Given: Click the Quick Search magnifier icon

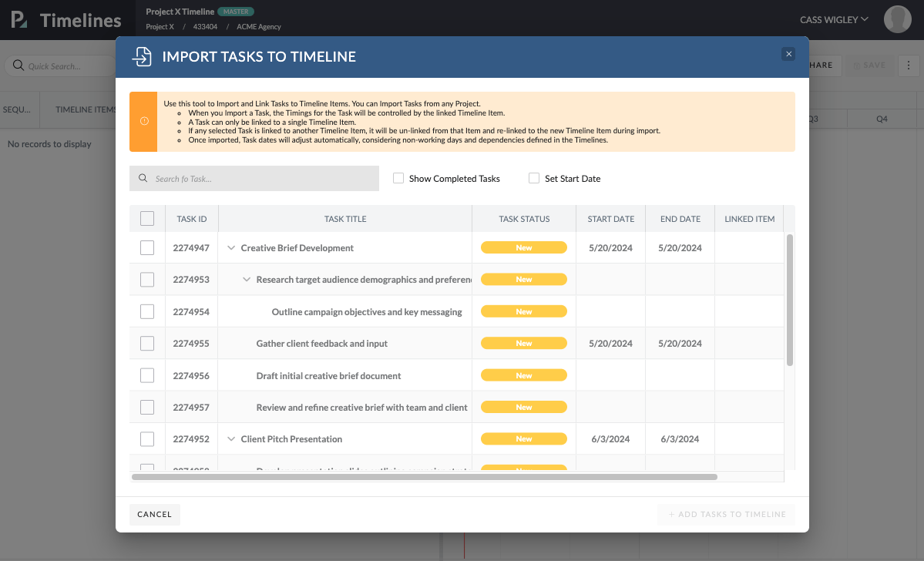Looking at the screenshot, I should [x=18, y=66].
